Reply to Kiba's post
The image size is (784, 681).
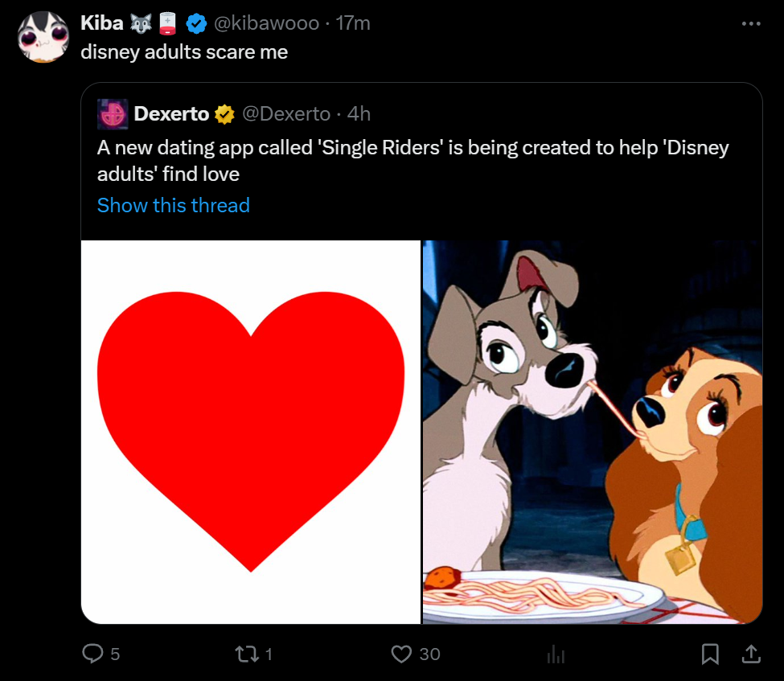94,654
